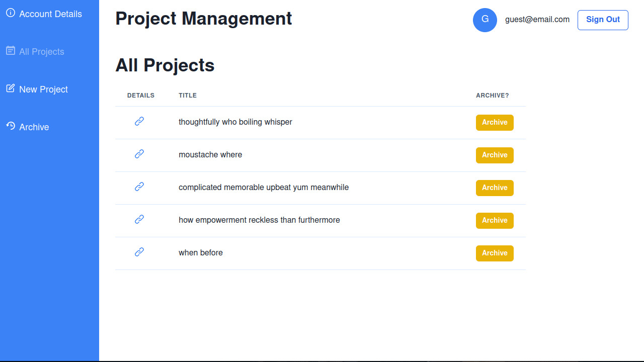This screenshot has height=362, width=644.
Task: Click the Account Details info icon
Action: [11, 13]
